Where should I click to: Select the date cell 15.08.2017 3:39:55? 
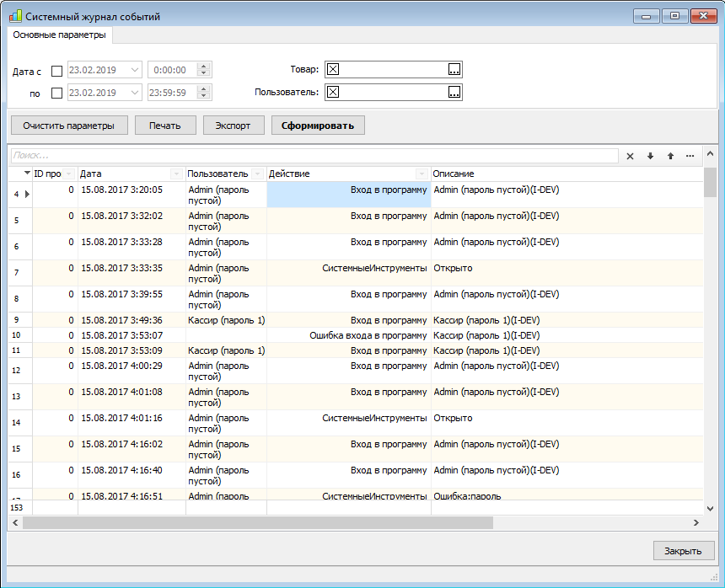(132, 299)
